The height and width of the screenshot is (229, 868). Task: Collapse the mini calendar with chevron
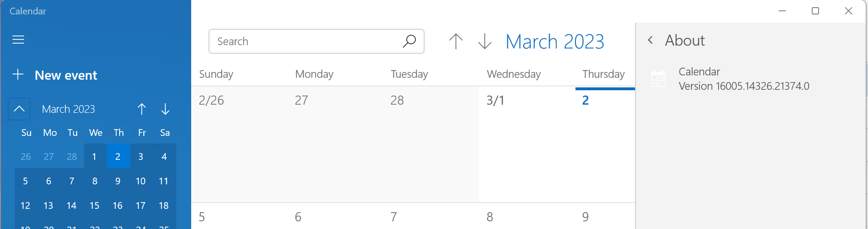pos(19,109)
